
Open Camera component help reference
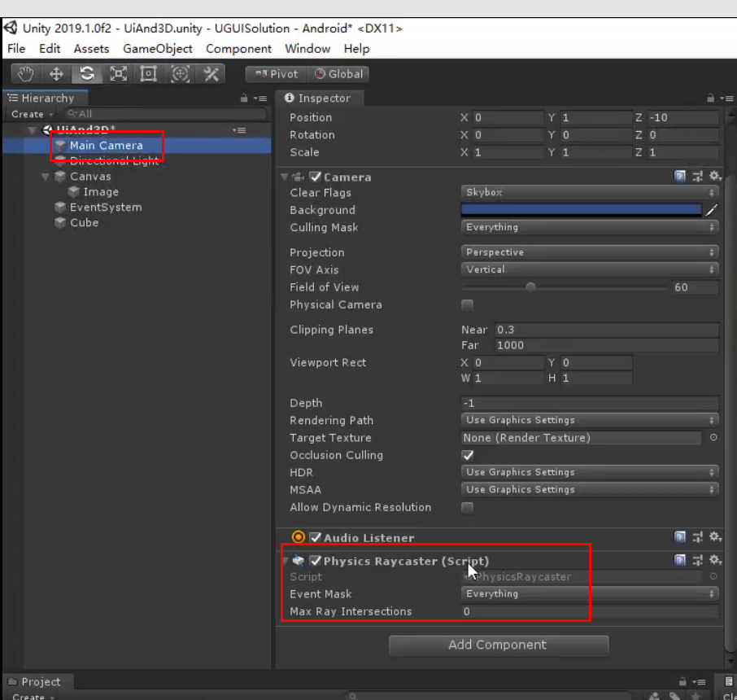point(680,177)
